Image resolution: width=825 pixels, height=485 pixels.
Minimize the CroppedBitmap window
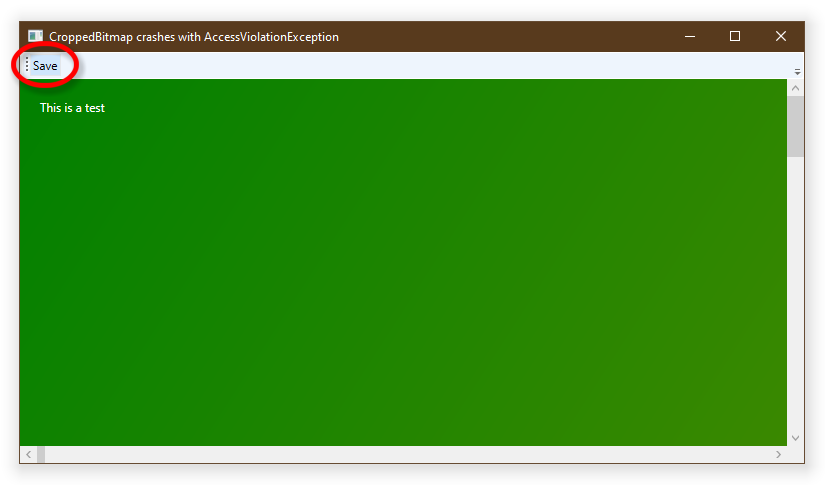coord(690,36)
